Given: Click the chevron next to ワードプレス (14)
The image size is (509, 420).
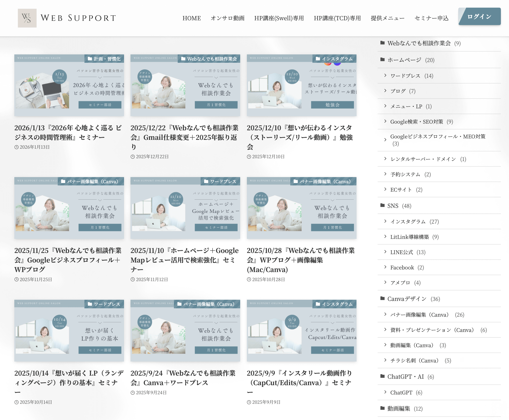Looking at the screenshot, I should (x=385, y=75).
